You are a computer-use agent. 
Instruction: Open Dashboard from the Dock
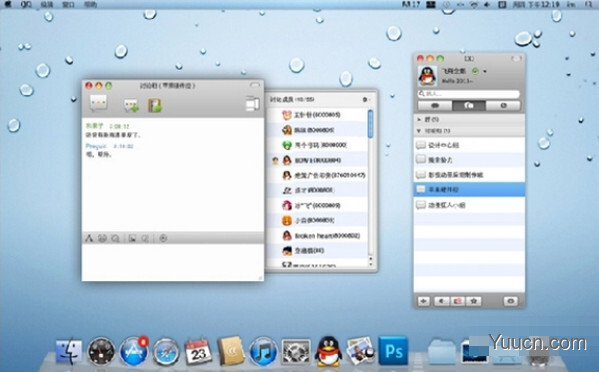click(101, 352)
